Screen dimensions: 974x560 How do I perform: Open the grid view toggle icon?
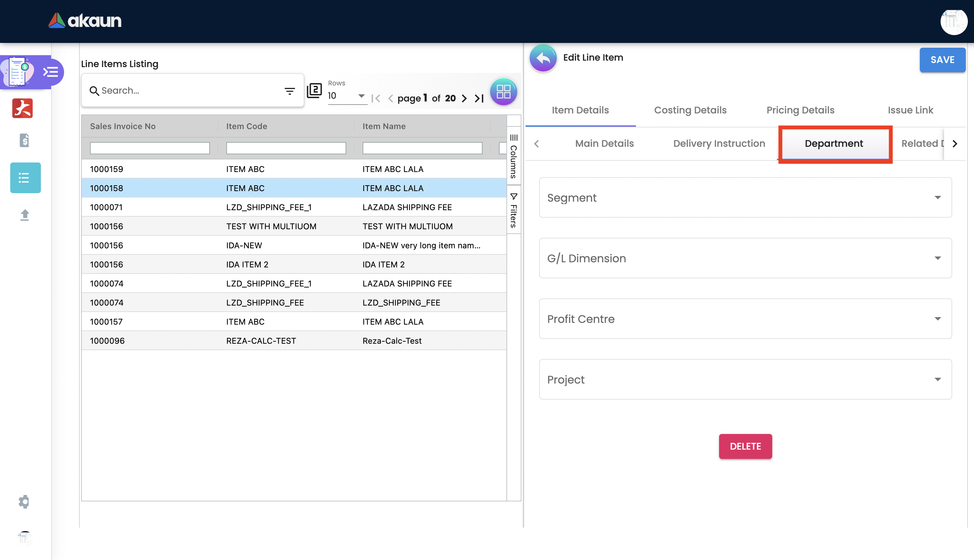click(x=503, y=92)
